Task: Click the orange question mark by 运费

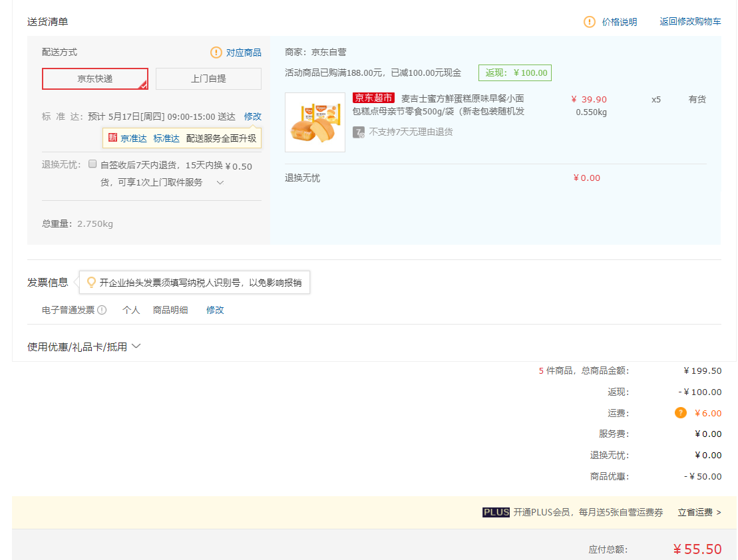Action: [681, 413]
